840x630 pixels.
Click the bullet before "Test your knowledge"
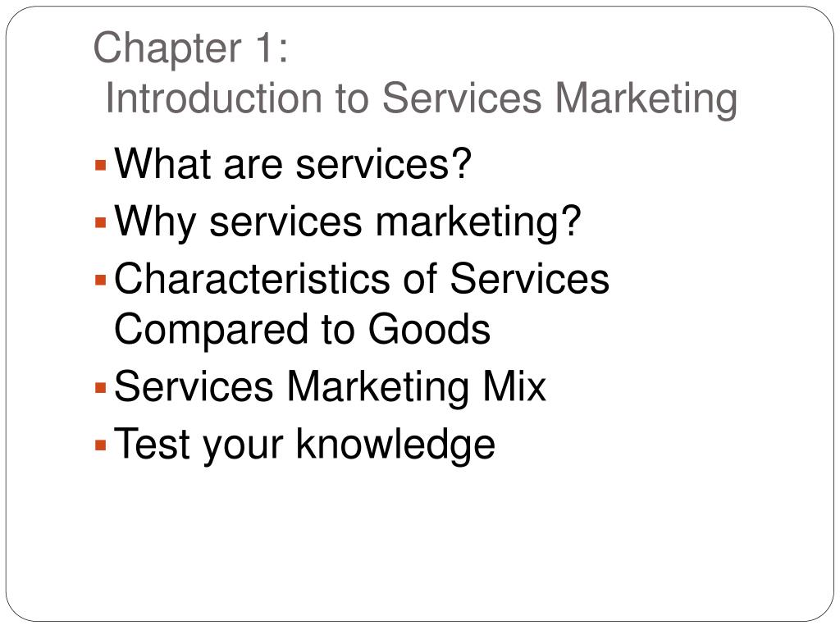click(x=101, y=445)
